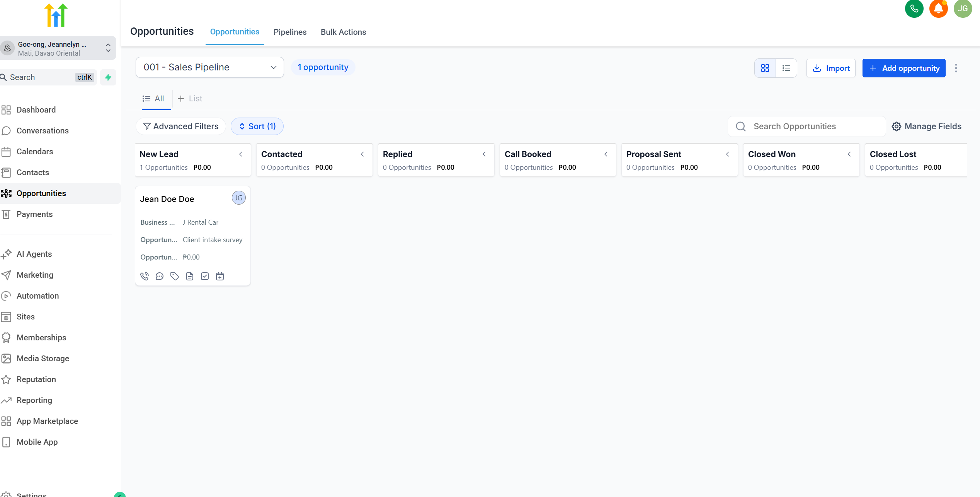Click the Calendars sidebar icon
Viewport: 980px width, 497px height.
[6, 152]
